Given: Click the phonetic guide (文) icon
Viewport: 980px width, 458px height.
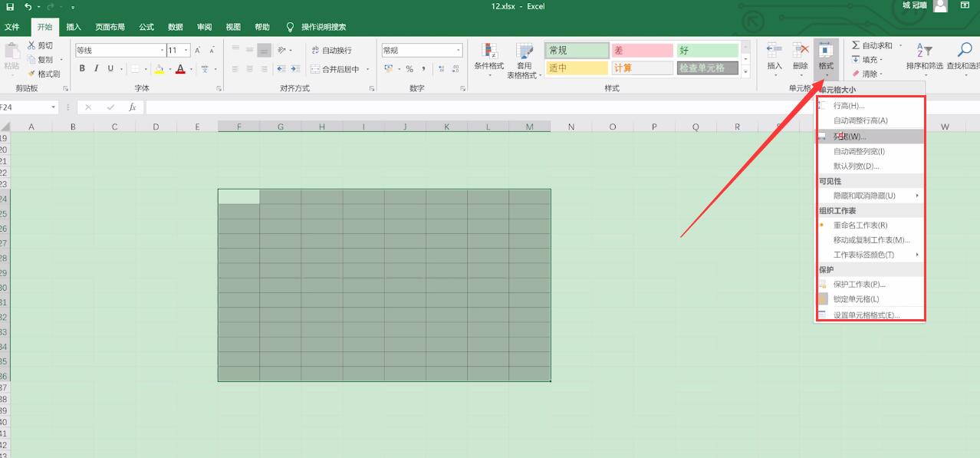Looking at the screenshot, I should 205,68.
